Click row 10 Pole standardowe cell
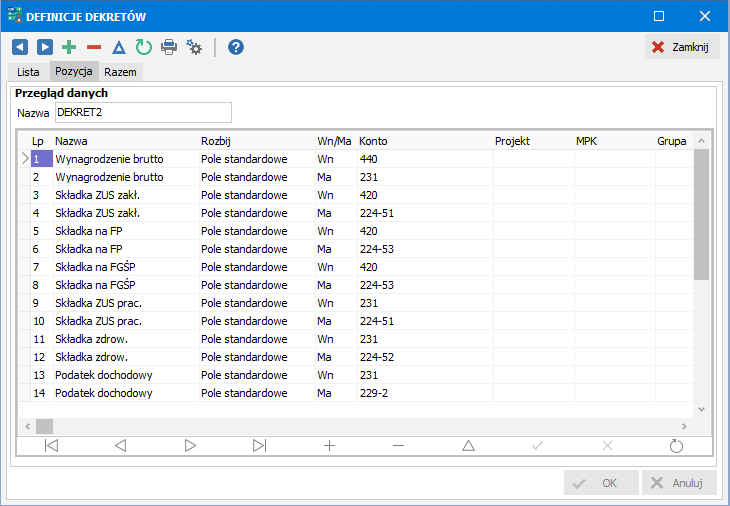The height and width of the screenshot is (506, 730). pyautogui.click(x=257, y=321)
